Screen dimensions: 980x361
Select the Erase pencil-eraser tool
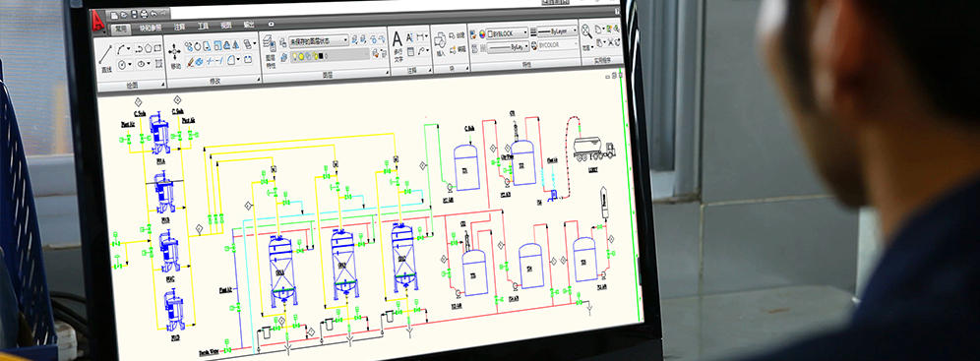(x=191, y=62)
